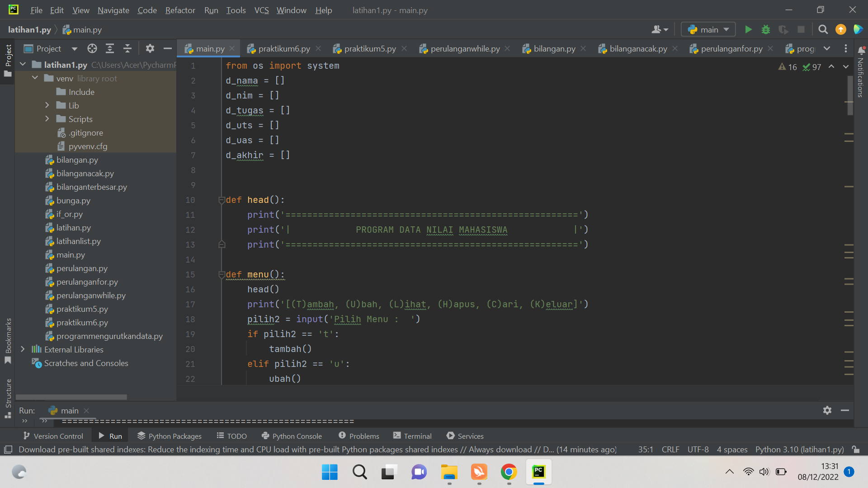
Task: Expand the Scripts folder
Action: [47, 119]
